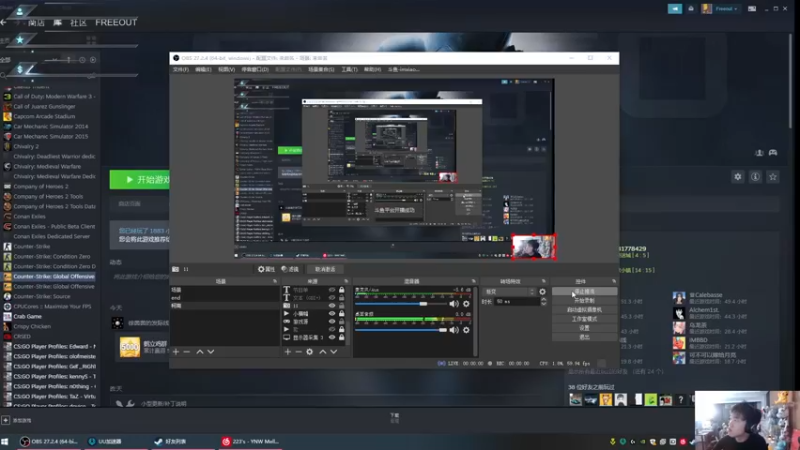
Task: Open Steam announcements button in top bar
Action: coord(674,9)
